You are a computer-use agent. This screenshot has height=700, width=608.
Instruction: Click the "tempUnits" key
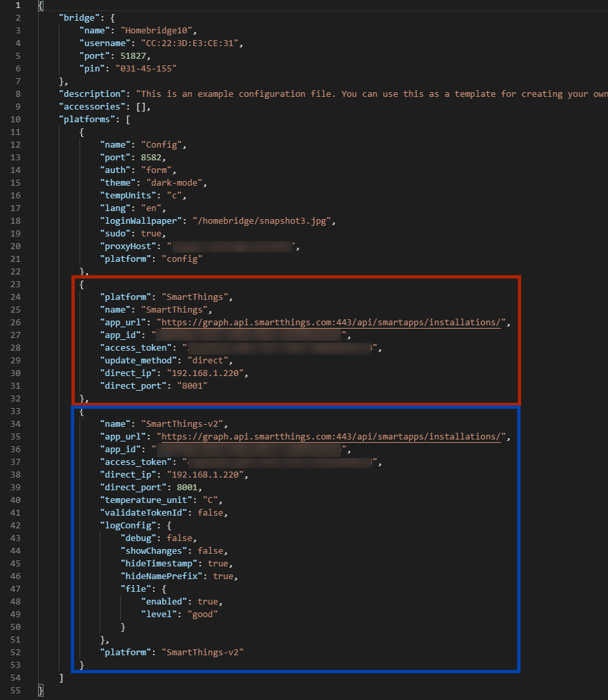(x=128, y=196)
